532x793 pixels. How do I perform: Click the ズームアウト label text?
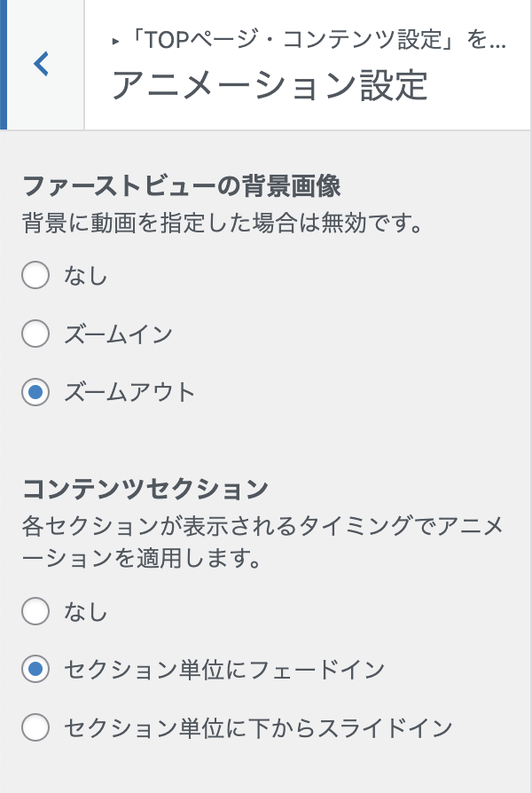[129, 392]
